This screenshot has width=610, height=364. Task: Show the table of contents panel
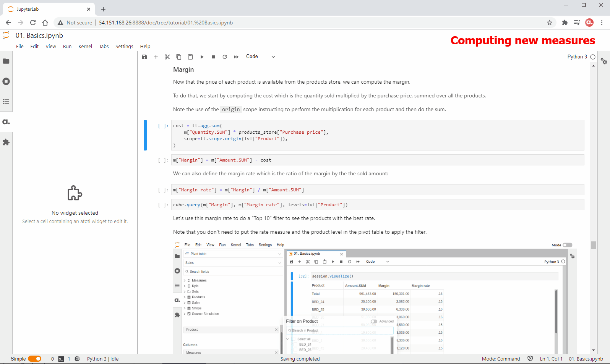[x=6, y=102]
